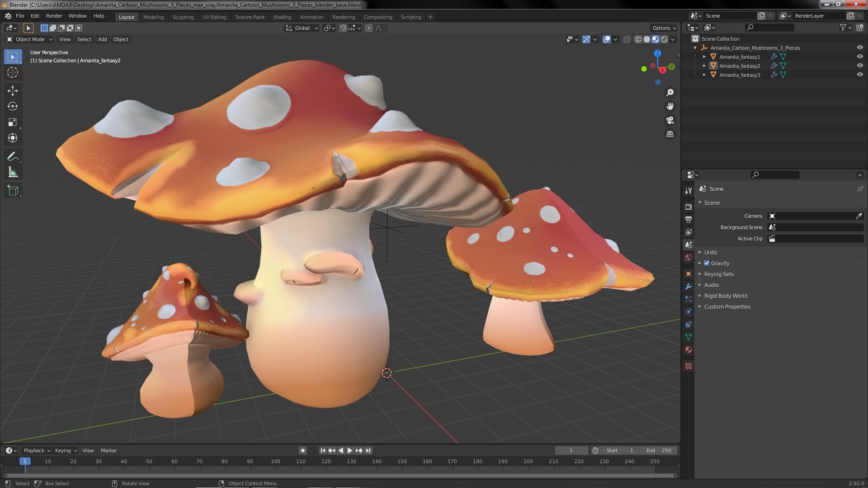Select the Move tool
The width and height of the screenshot is (868, 488).
click(13, 91)
